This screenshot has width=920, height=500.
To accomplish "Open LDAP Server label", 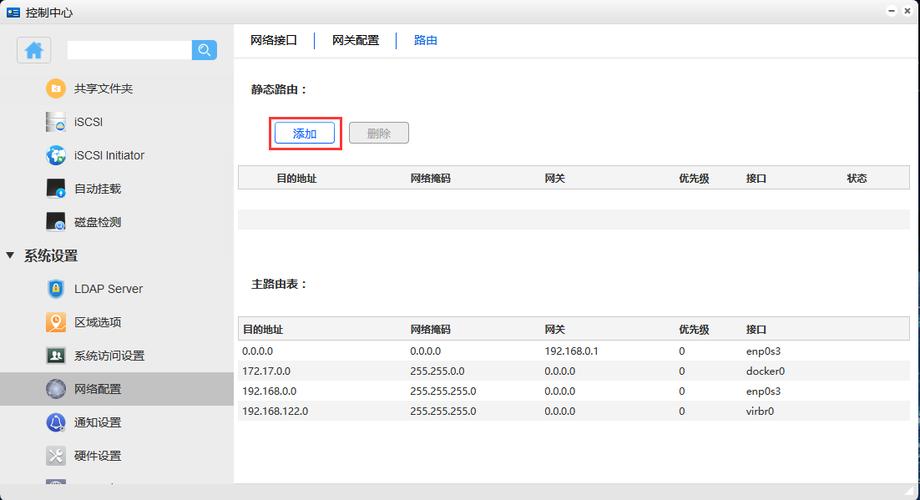I will pos(109,289).
